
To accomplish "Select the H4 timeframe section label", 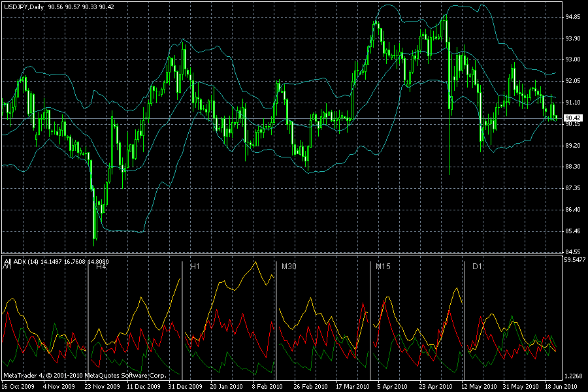I will click(101, 267).
